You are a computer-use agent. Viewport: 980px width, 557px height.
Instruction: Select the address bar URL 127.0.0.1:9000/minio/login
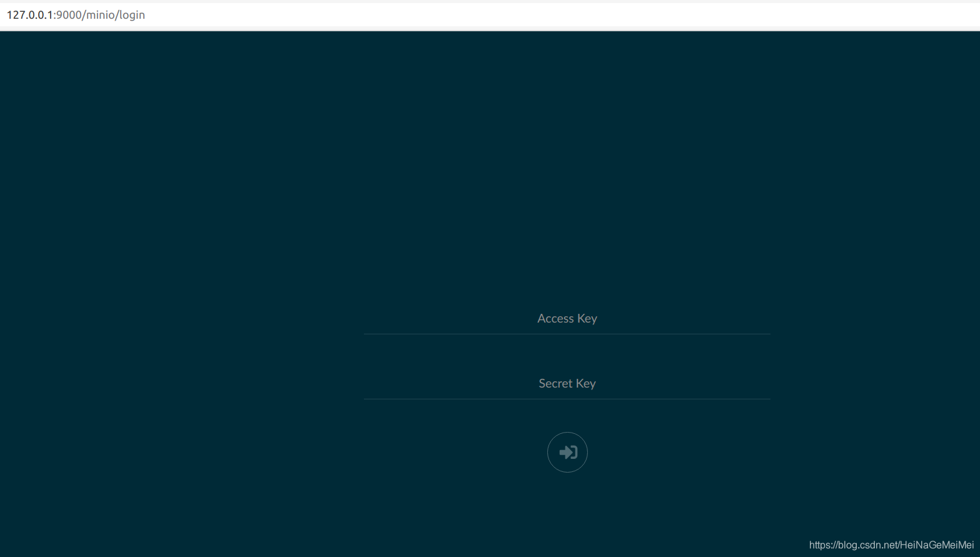point(76,15)
